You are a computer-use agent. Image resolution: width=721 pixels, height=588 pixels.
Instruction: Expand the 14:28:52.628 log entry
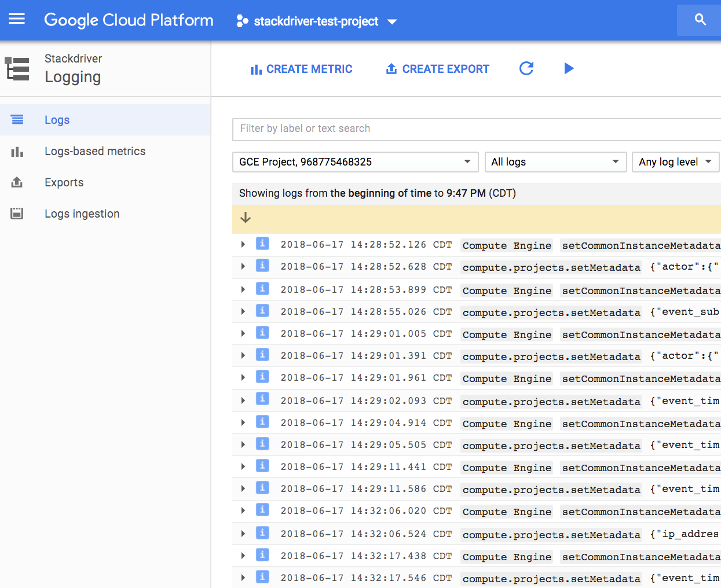pos(243,267)
